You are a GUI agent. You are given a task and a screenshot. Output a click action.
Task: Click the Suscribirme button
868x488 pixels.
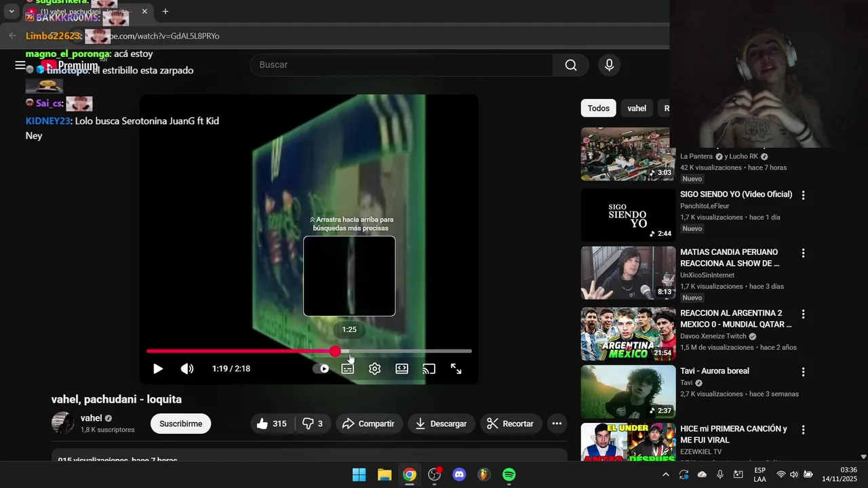point(181,424)
